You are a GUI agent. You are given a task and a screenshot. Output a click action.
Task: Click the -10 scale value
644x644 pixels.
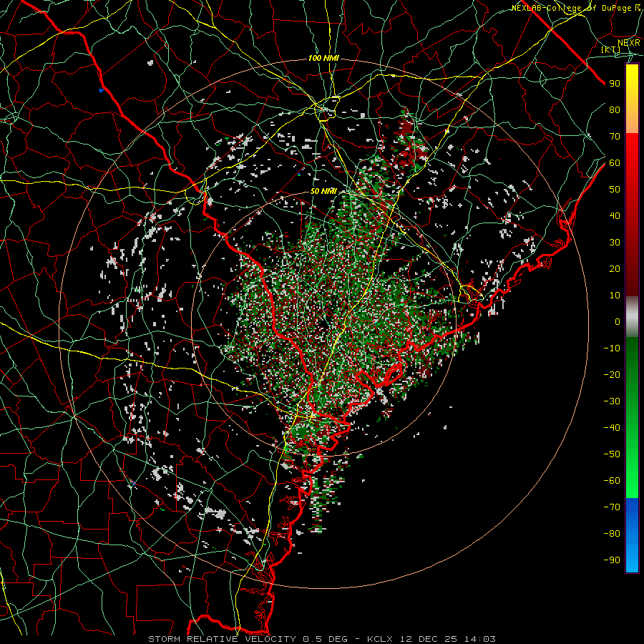pos(612,348)
